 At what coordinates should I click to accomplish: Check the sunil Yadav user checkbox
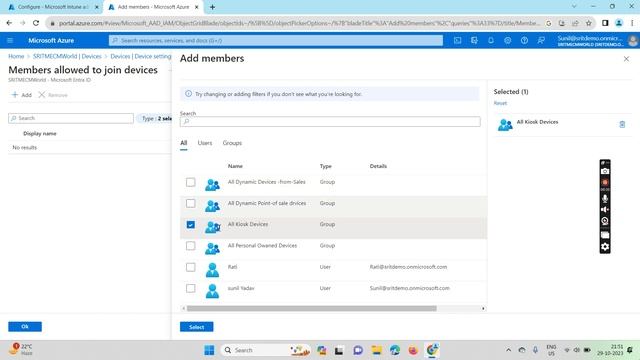(191, 288)
